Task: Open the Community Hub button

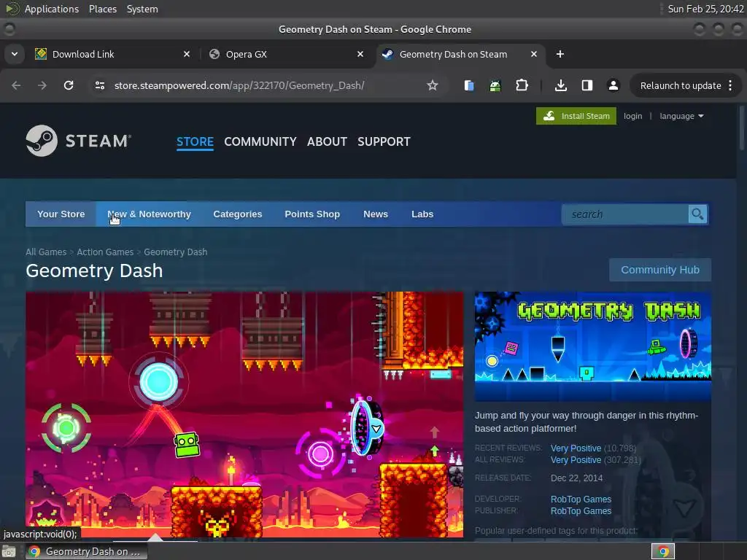Action: click(659, 270)
